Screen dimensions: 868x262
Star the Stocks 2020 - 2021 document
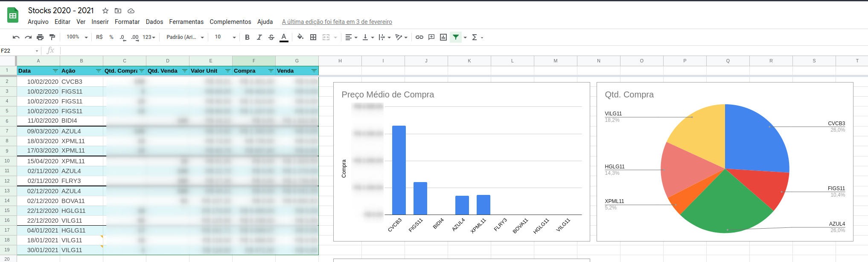(105, 11)
